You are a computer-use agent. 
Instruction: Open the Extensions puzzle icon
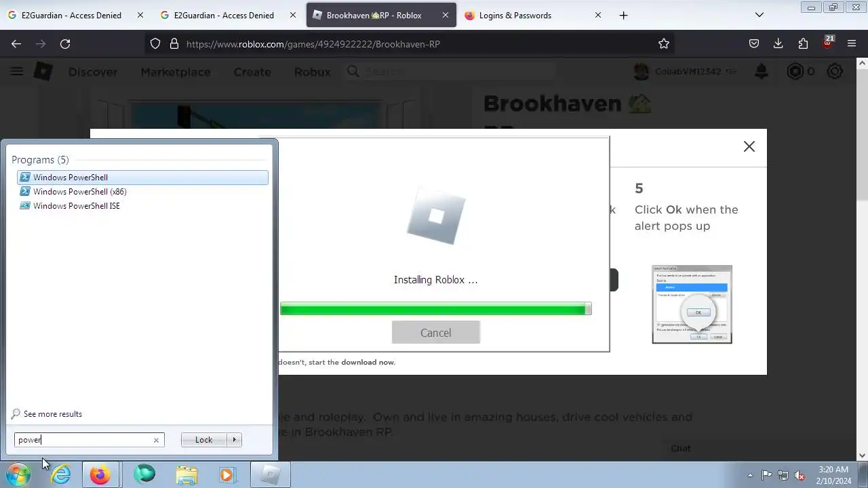[x=803, y=43]
